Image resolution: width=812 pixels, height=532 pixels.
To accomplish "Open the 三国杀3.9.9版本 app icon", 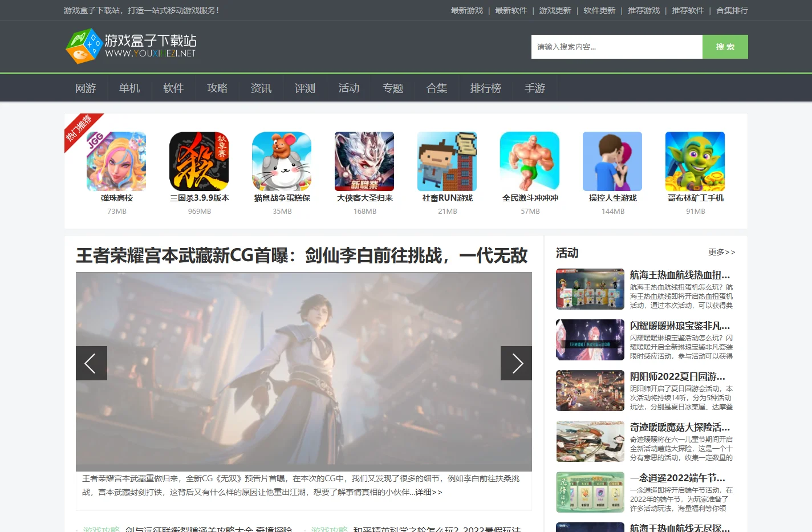I will (199, 161).
